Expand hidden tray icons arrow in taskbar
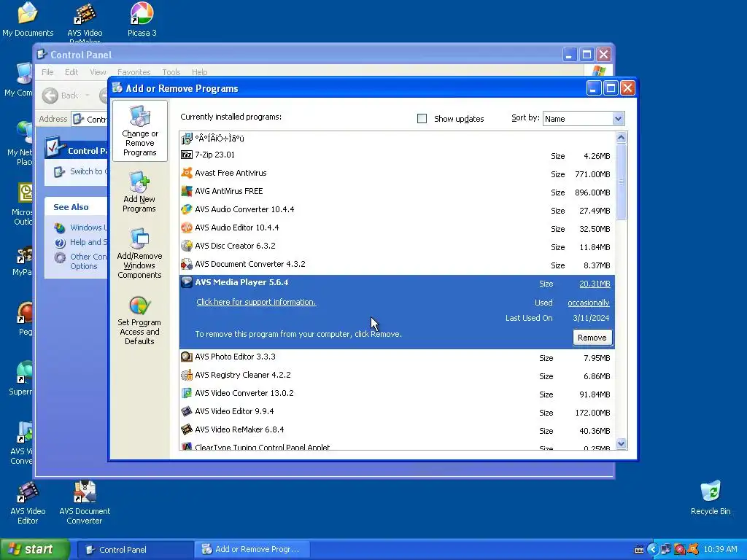The image size is (747, 560). 653,550
